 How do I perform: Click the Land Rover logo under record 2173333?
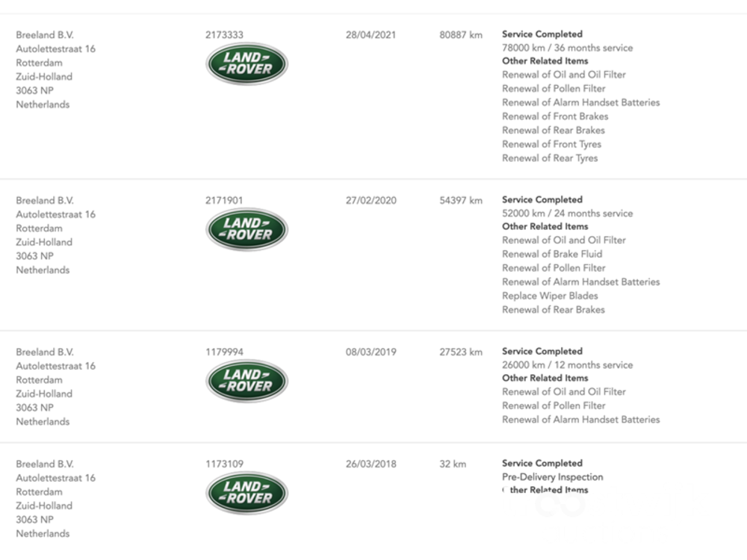(x=247, y=64)
